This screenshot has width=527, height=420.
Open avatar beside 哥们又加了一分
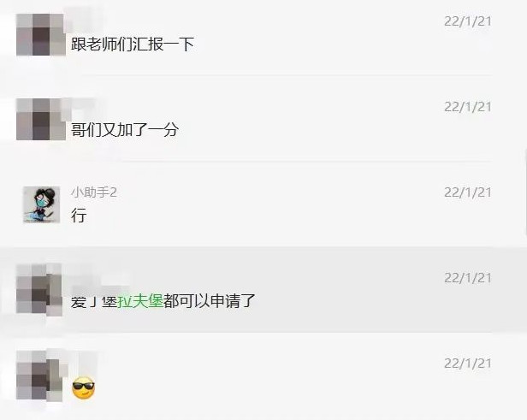pos(40,119)
